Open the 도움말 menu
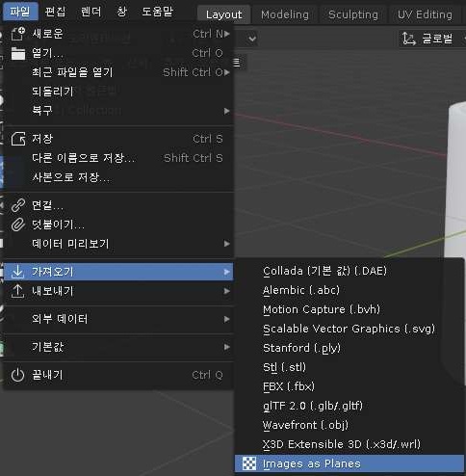 pyautogui.click(x=157, y=12)
